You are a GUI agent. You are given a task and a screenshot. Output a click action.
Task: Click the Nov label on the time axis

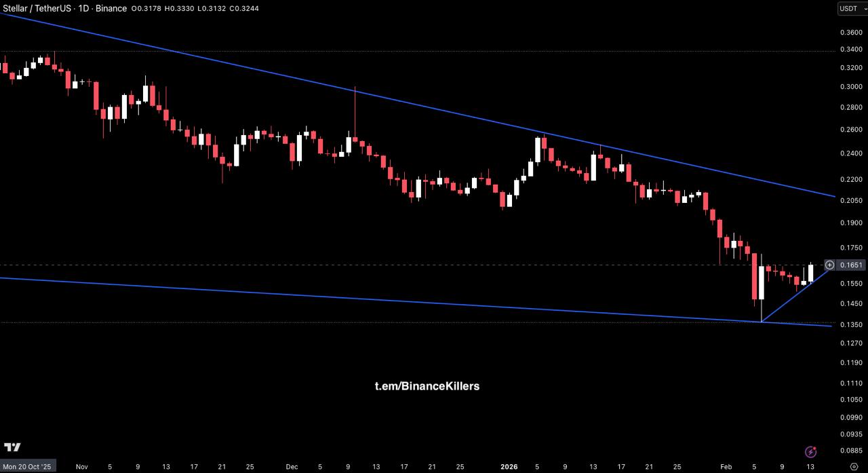coord(82,467)
